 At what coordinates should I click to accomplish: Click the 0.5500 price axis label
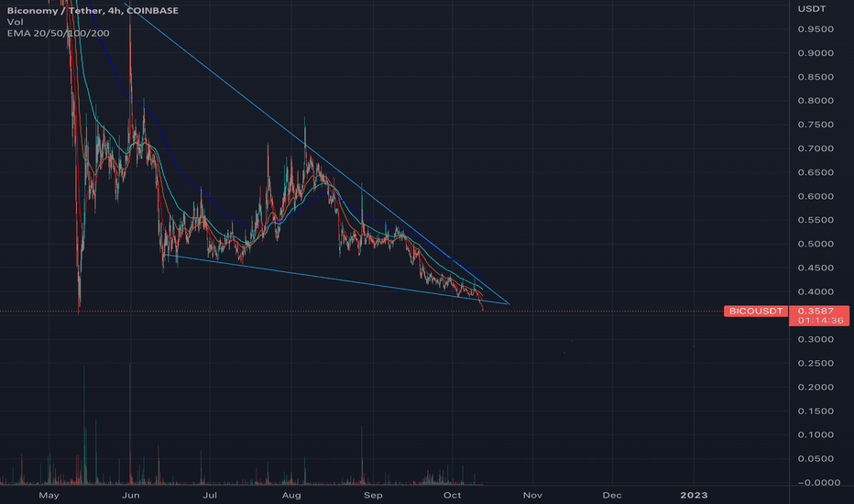pos(816,220)
